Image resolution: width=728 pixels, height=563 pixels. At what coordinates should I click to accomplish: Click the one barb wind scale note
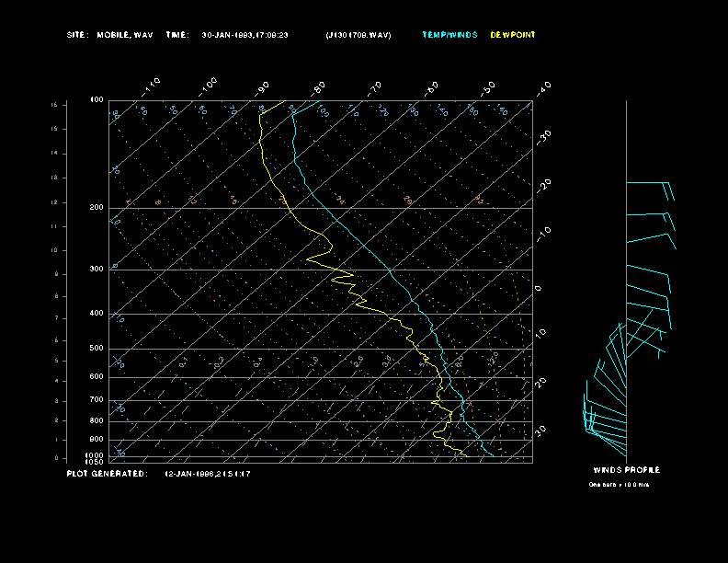point(619,485)
